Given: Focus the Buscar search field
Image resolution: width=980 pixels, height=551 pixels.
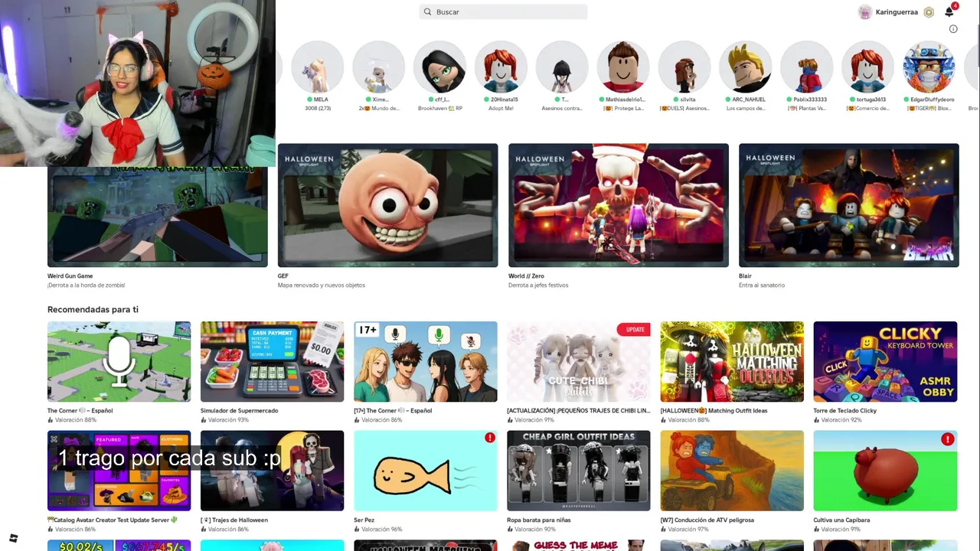Looking at the screenshot, I should tap(503, 12).
